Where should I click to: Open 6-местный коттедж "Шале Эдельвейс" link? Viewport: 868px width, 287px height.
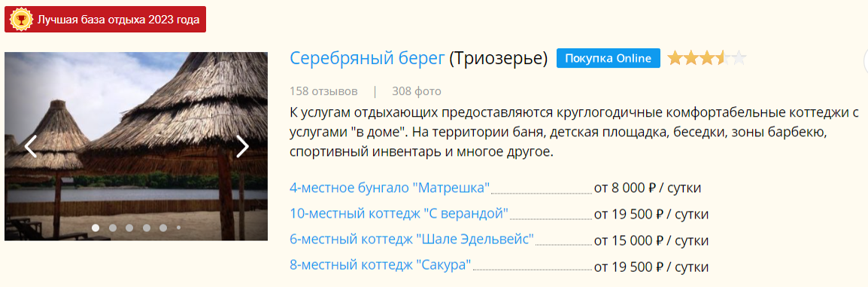tap(411, 240)
